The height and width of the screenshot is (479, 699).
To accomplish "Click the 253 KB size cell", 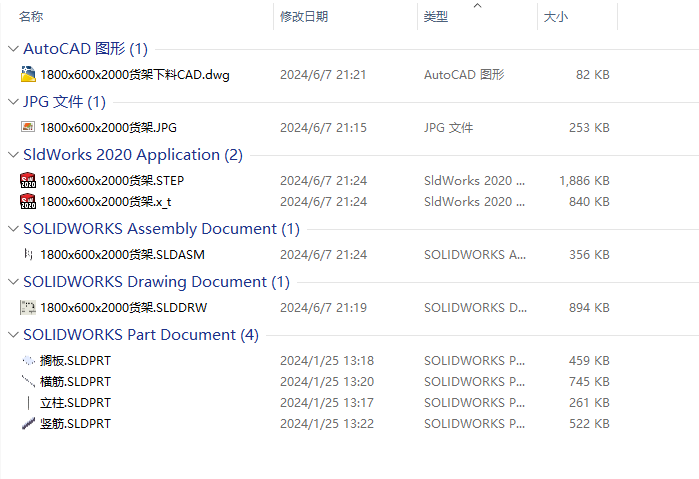I will [589, 128].
